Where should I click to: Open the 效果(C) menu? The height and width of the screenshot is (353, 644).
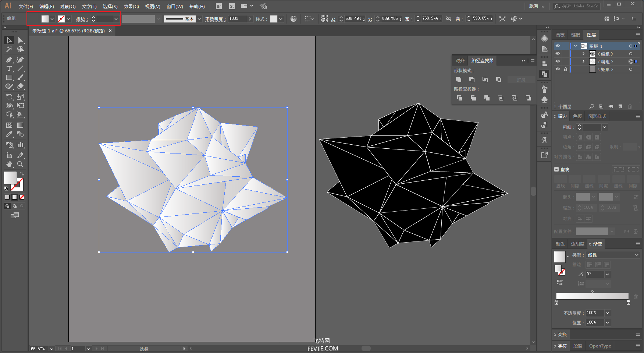tap(131, 7)
